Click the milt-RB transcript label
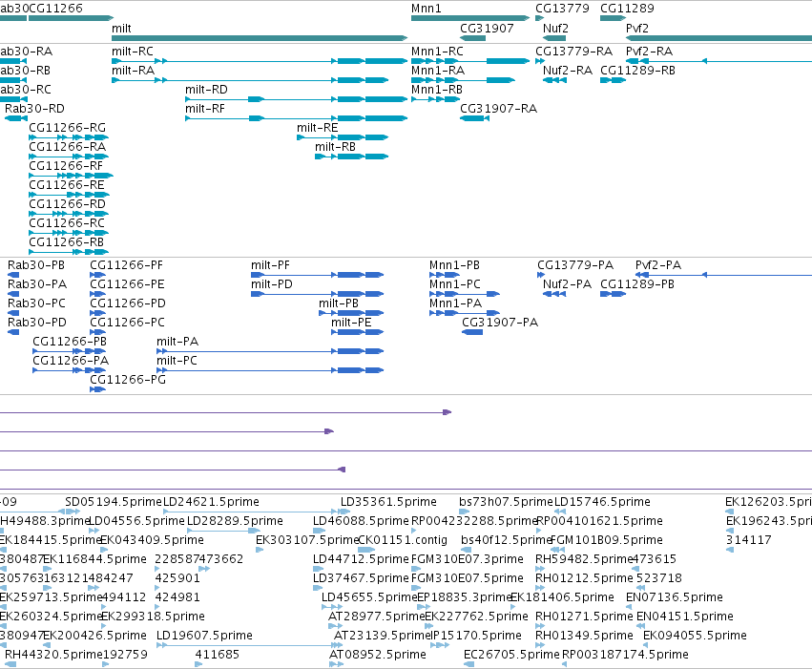812x669 pixels. [x=335, y=147]
